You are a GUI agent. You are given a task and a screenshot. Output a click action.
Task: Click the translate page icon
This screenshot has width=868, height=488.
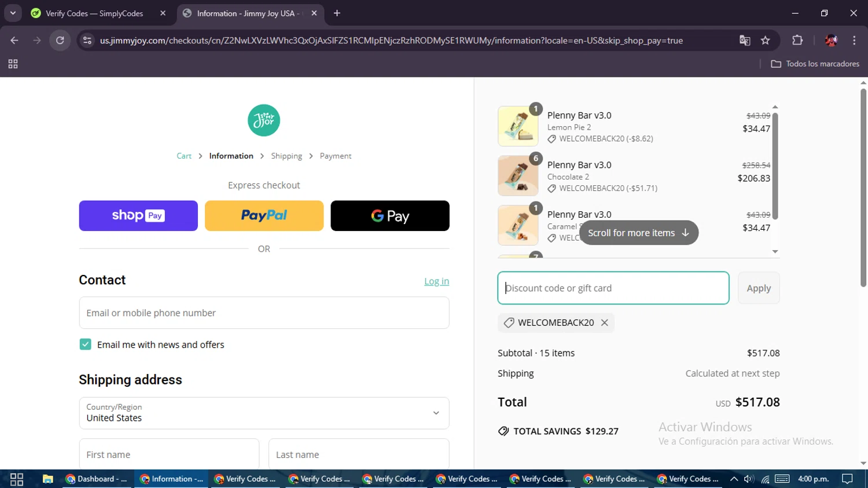tap(745, 41)
